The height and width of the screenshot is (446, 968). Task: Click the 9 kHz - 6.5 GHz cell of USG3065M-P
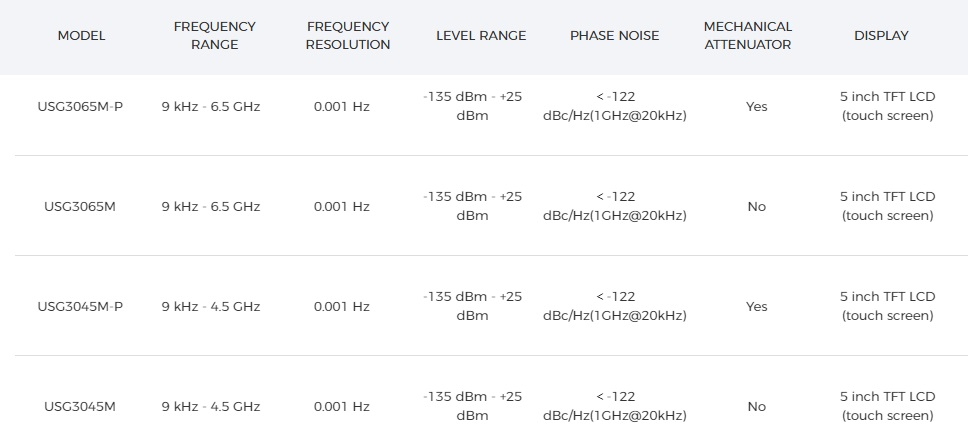(211, 106)
